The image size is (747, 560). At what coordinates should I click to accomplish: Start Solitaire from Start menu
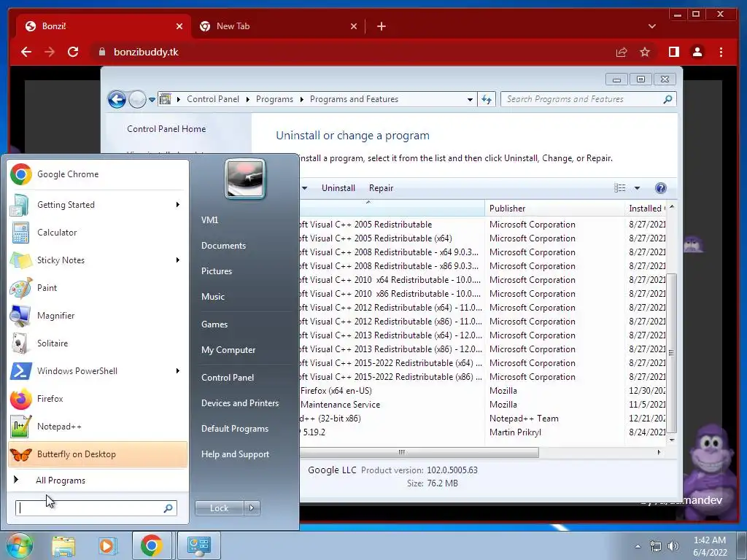(98, 343)
